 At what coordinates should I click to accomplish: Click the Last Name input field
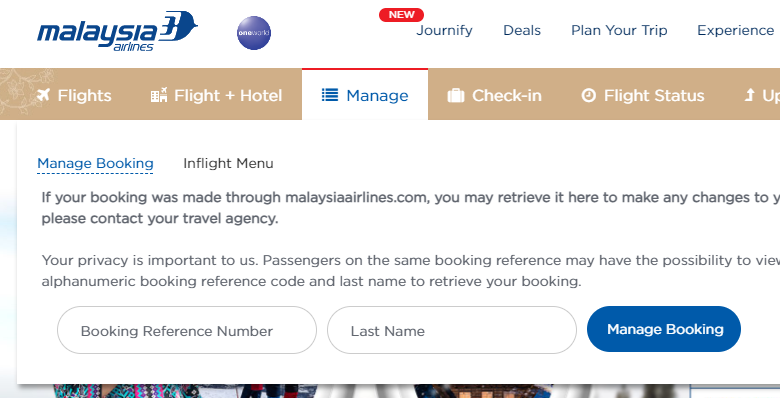coord(452,330)
